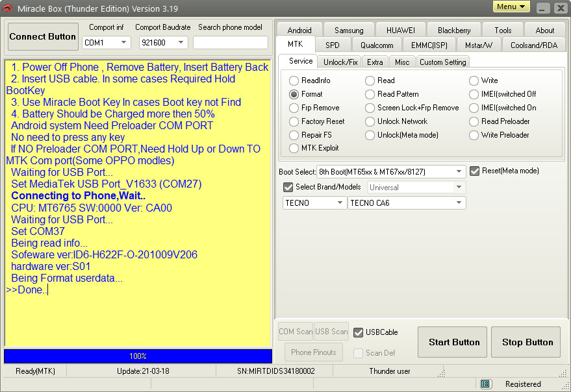Select the Unlock(Meta mode) option
571x392 pixels.
(x=401, y=135)
